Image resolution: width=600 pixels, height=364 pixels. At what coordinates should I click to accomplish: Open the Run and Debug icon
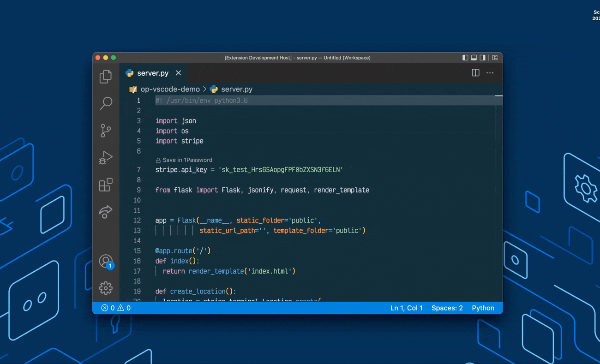pos(106,158)
